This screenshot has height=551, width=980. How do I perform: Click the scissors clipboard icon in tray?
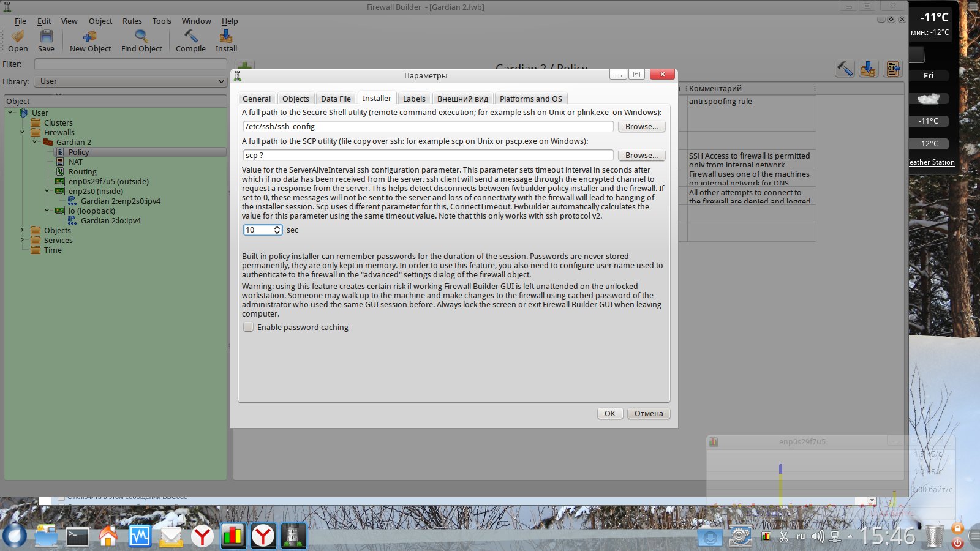783,536
